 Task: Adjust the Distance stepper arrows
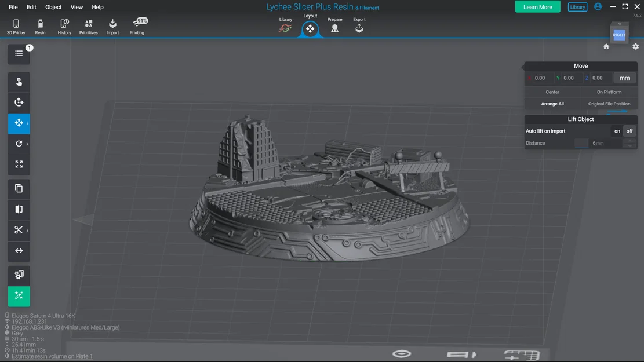pos(630,143)
